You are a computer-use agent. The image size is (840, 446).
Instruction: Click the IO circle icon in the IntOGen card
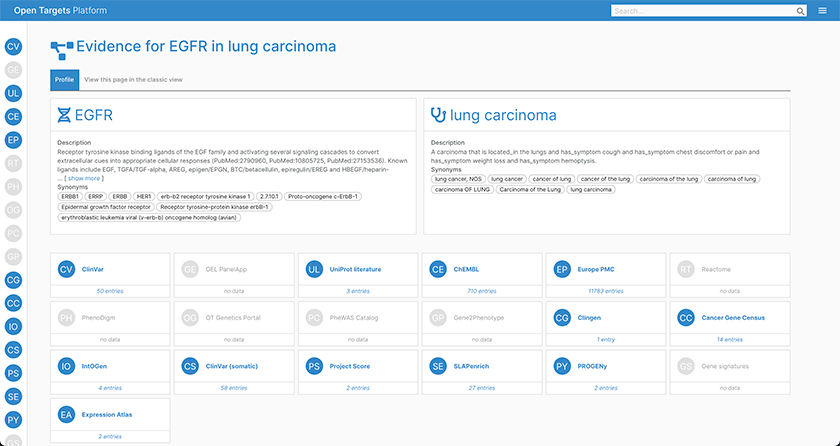tap(66, 366)
